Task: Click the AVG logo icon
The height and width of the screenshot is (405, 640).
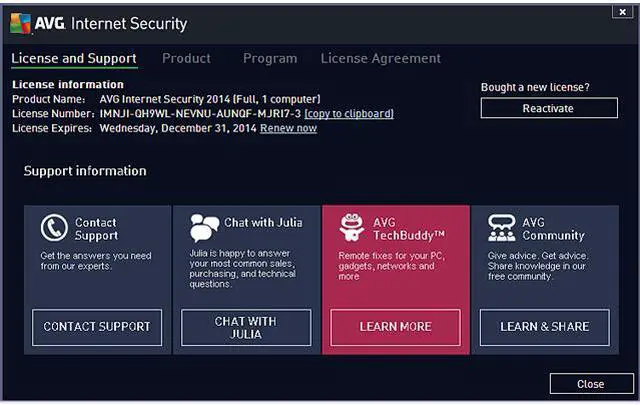Action: click(20, 23)
